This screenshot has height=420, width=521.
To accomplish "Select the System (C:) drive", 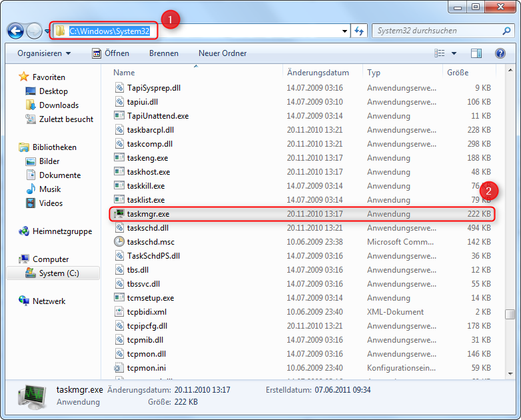I will [53, 273].
